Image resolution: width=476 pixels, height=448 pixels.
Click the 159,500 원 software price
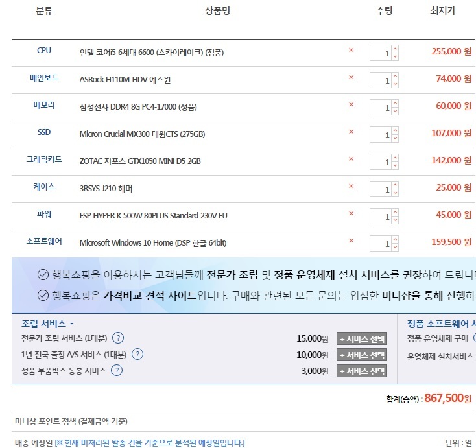point(452,242)
